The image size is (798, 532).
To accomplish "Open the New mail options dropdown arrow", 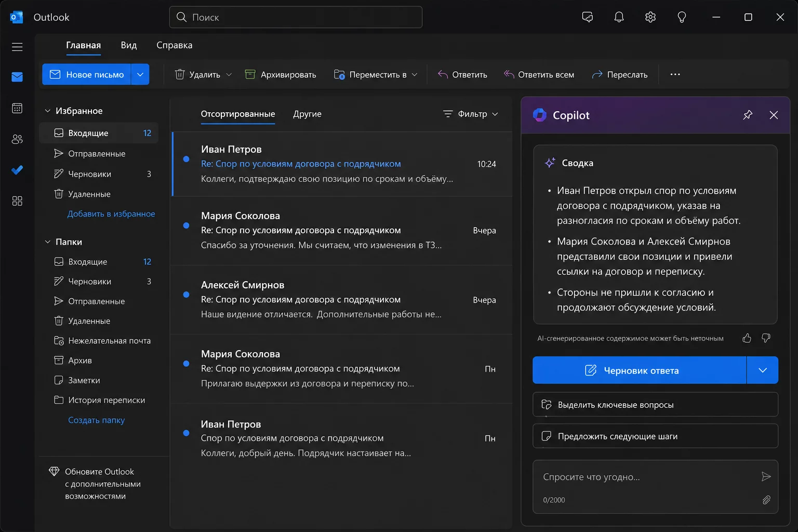I will click(140, 74).
